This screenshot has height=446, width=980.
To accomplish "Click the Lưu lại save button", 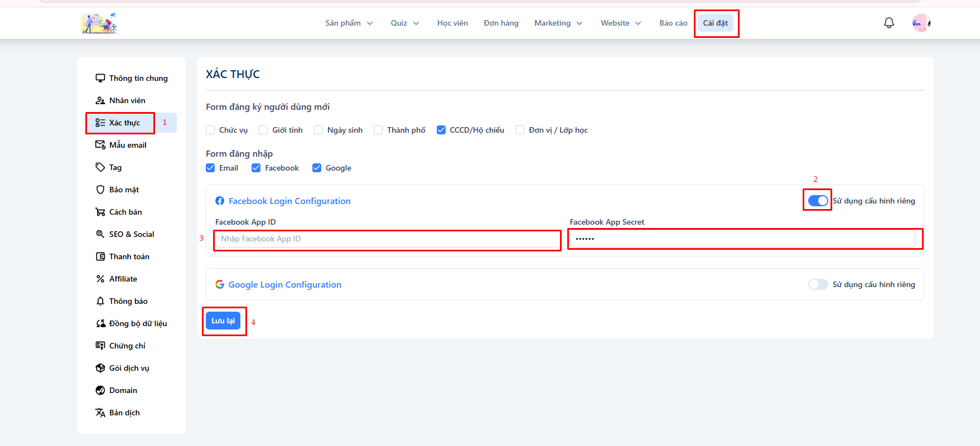I will tap(223, 321).
